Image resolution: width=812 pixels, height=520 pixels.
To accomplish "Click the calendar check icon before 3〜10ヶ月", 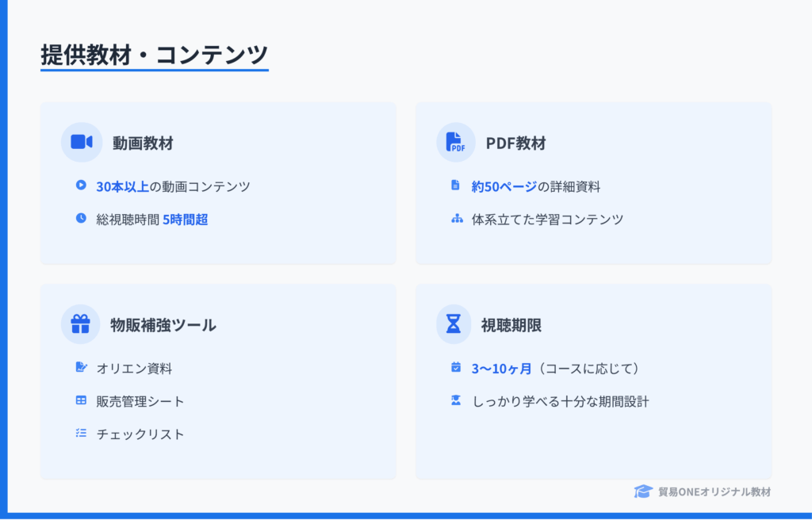I will 456,367.
